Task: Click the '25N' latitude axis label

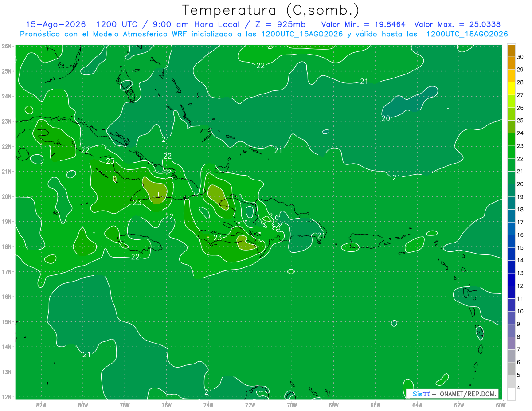Action: point(7,71)
